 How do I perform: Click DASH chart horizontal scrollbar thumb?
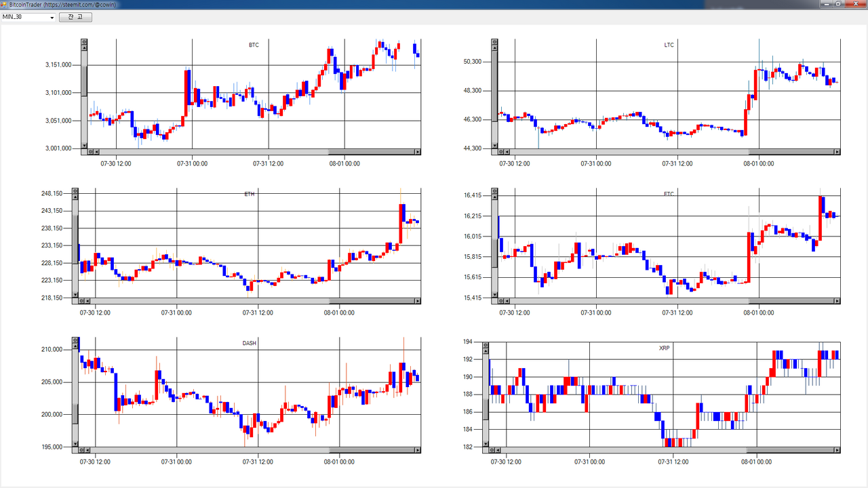point(372,450)
